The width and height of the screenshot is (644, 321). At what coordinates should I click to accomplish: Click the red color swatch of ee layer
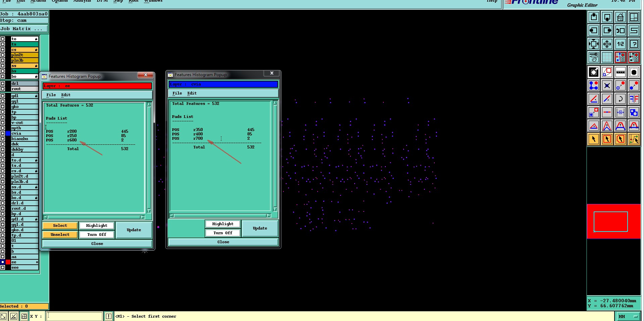pos(8,262)
